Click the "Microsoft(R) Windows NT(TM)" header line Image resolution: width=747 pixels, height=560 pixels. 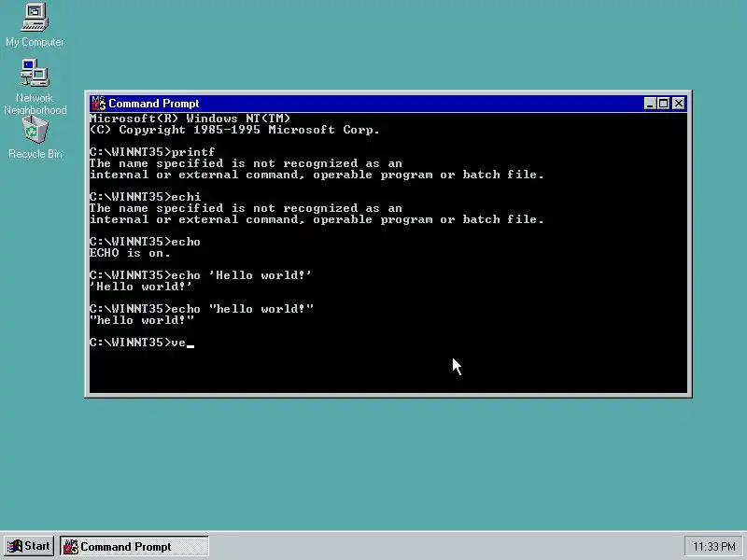[x=190, y=119]
